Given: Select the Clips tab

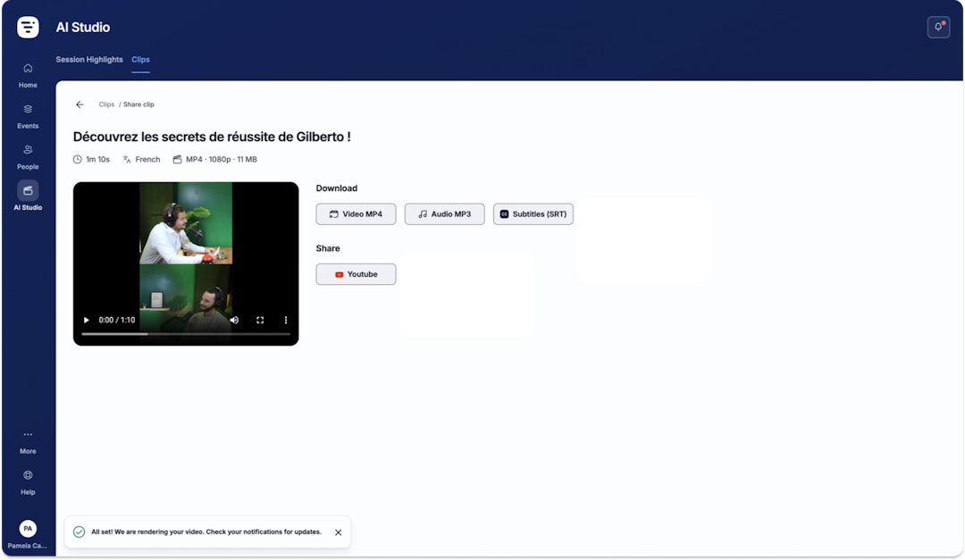Looking at the screenshot, I should [x=140, y=60].
